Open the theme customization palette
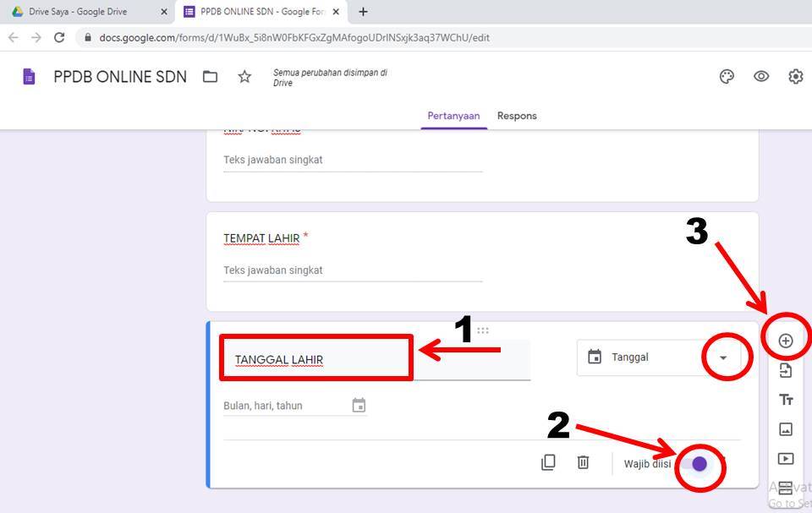The image size is (812, 513). click(727, 76)
